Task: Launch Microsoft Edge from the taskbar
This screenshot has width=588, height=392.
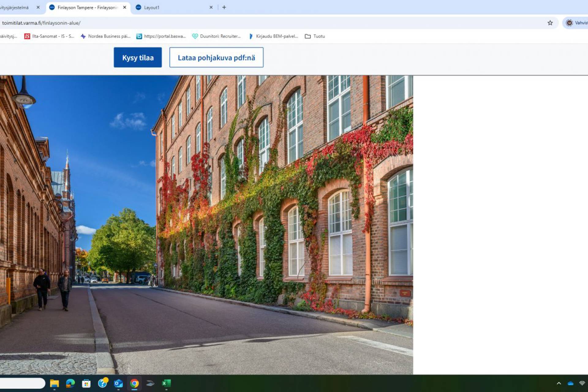Action: click(70, 383)
